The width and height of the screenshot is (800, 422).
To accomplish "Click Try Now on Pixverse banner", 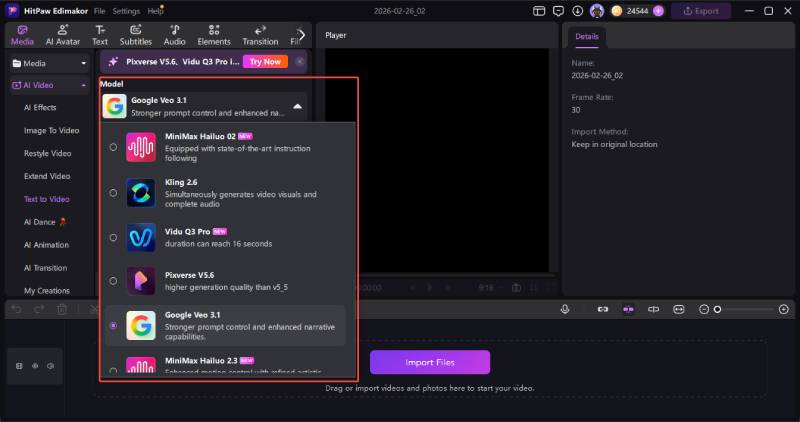I will click(265, 61).
